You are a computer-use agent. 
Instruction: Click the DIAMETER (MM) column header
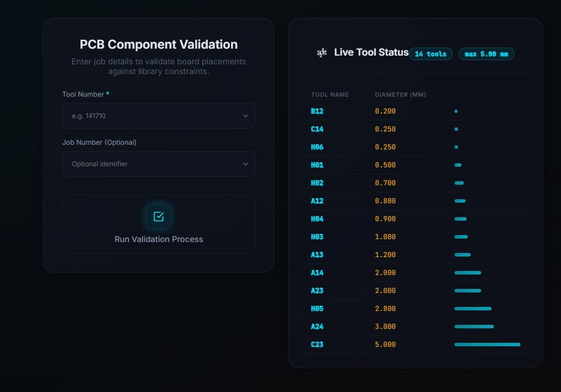[400, 94]
